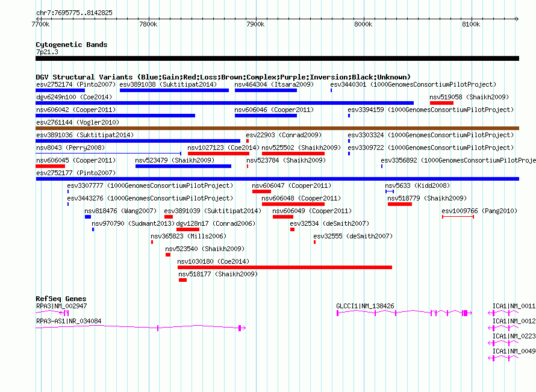
Task: Click the 7900k ruler tick
Action: click(x=256, y=24)
